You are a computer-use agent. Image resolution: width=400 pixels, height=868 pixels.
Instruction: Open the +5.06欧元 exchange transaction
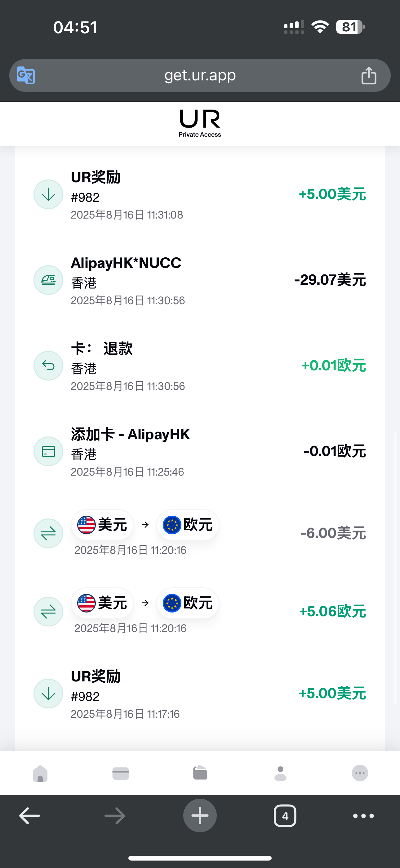click(x=200, y=611)
